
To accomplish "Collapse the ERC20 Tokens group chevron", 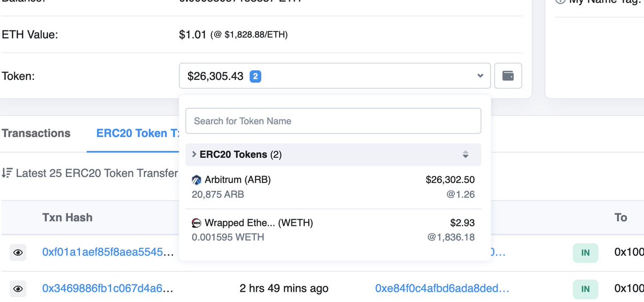I will (194, 154).
